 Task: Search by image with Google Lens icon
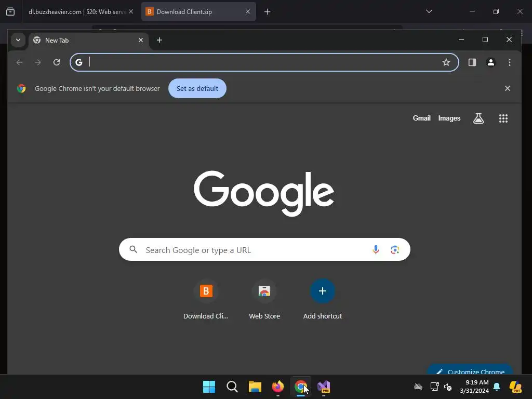(395, 250)
